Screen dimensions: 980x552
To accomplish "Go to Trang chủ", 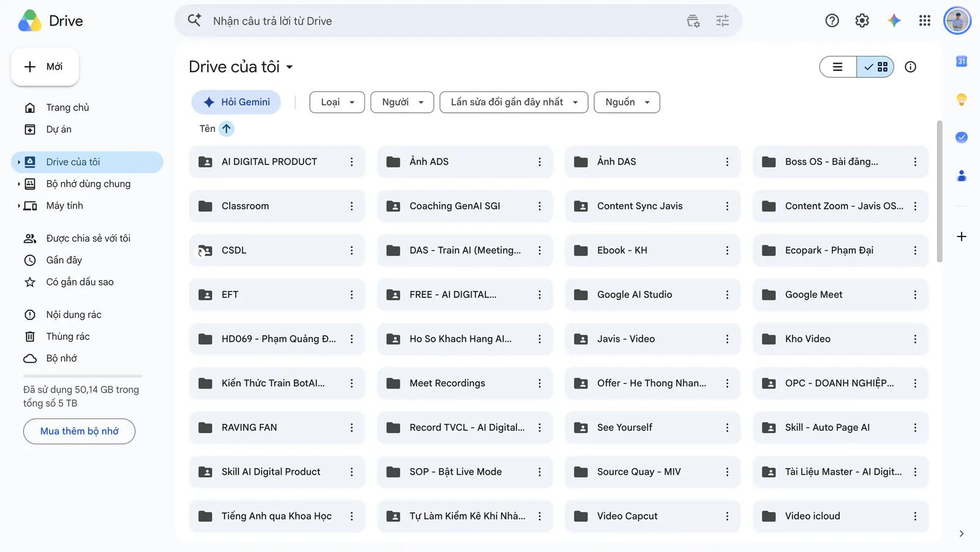I will [87, 108].
